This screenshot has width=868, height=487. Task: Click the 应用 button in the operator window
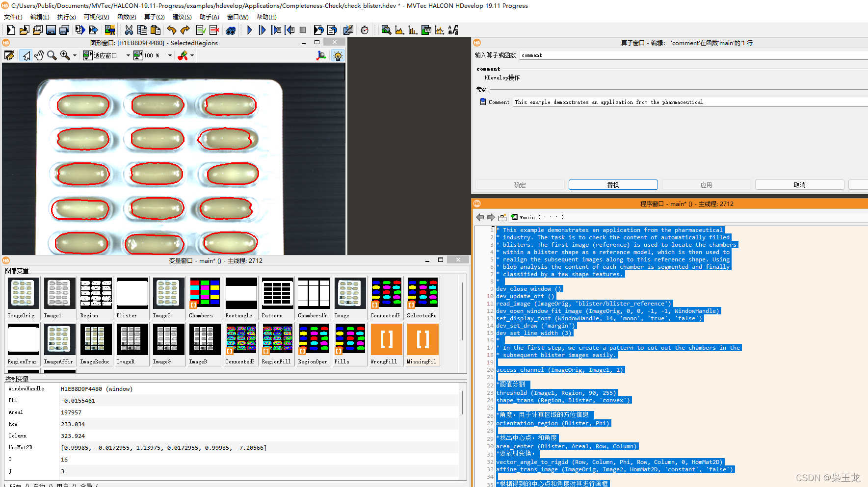click(707, 185)
